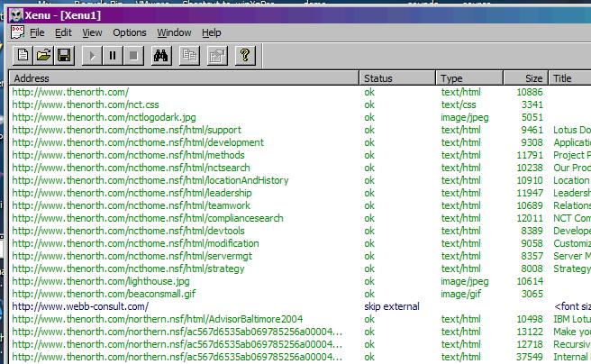Open the Edit menu
Image resolution: width=591 pixels, height=364 pixels.
point(63,32)
